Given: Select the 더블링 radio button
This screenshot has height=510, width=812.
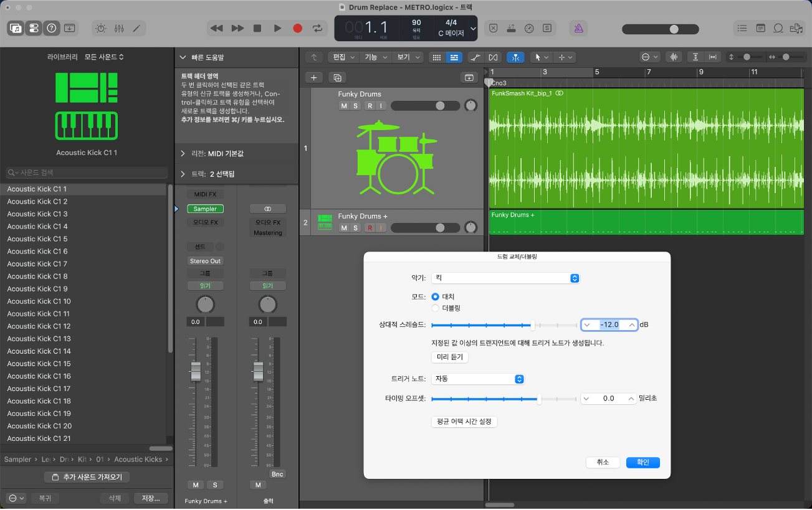Looking at the screenshot, I should pos(436,308).
